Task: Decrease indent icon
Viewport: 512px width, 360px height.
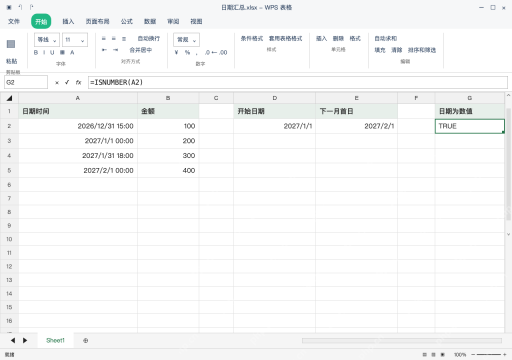Action: pos(104,50)
